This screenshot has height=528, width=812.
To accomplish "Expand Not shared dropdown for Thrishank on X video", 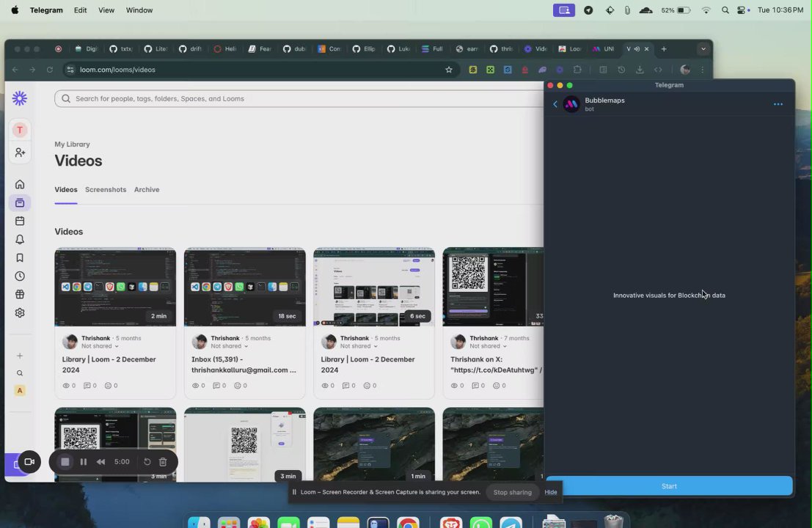I will 488,346.
